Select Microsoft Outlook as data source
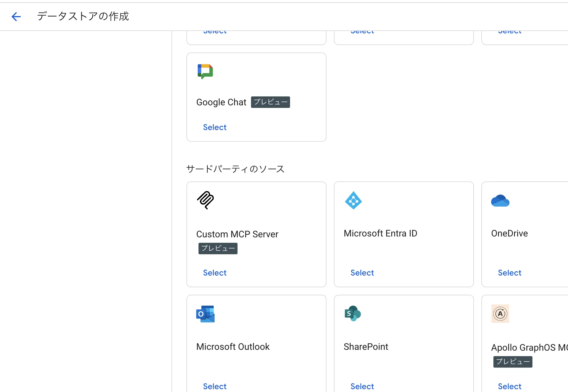The width and height of the screenshot is (568, 392). point(215,386)
